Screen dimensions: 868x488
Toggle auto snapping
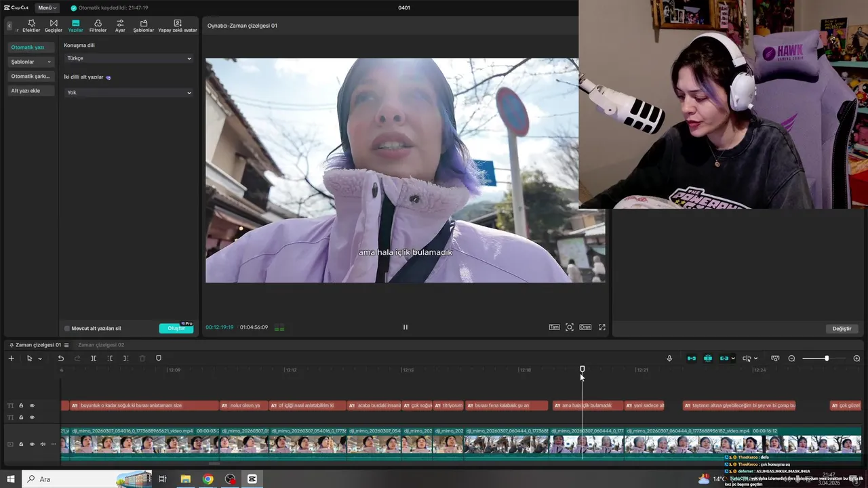click(x=708, y=358)
